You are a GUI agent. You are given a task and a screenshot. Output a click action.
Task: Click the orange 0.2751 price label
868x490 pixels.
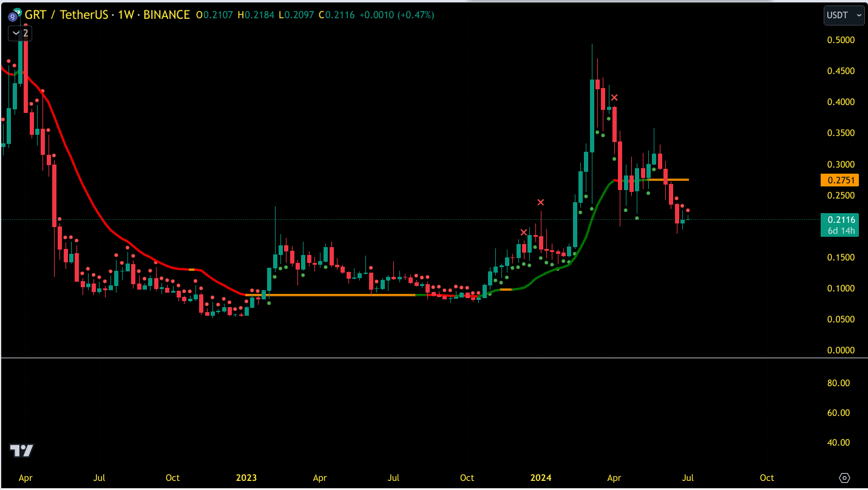(839, 180)
